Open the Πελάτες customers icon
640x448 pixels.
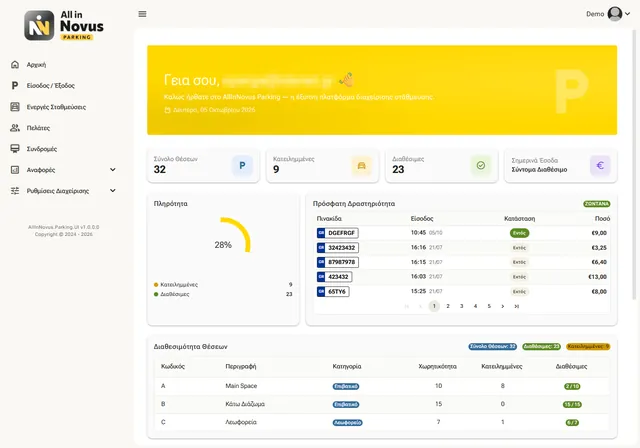15,128
